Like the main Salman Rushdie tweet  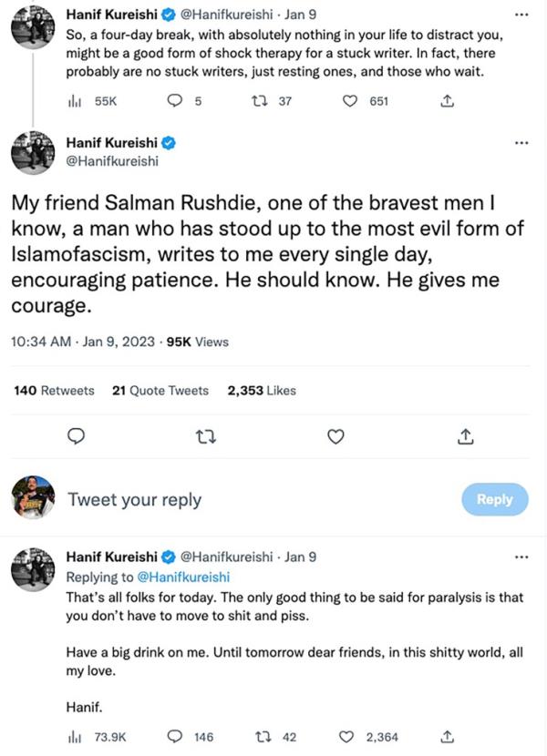(x=335, y=437)
